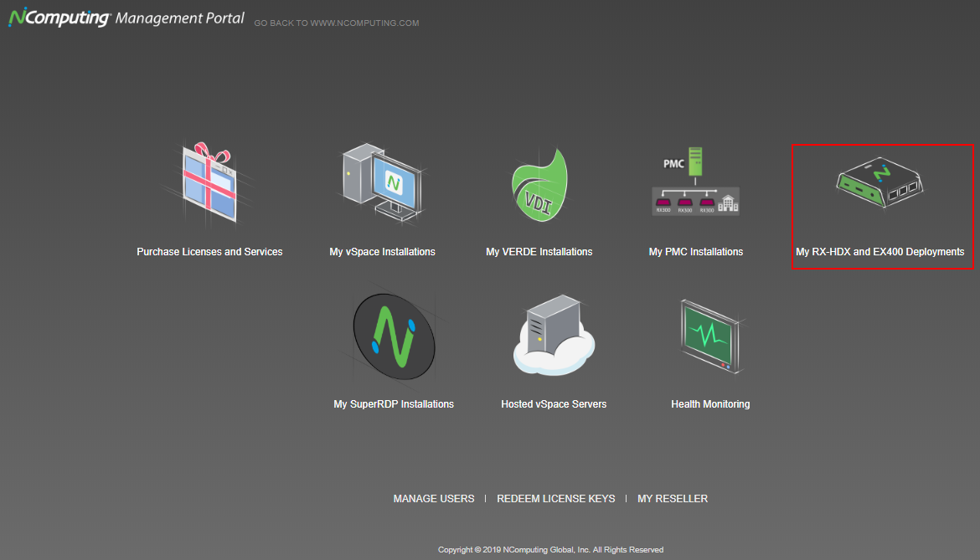Click the Copyright 2019 NComputing Global text
Screen dimensions: 980x560
(550, 550)
